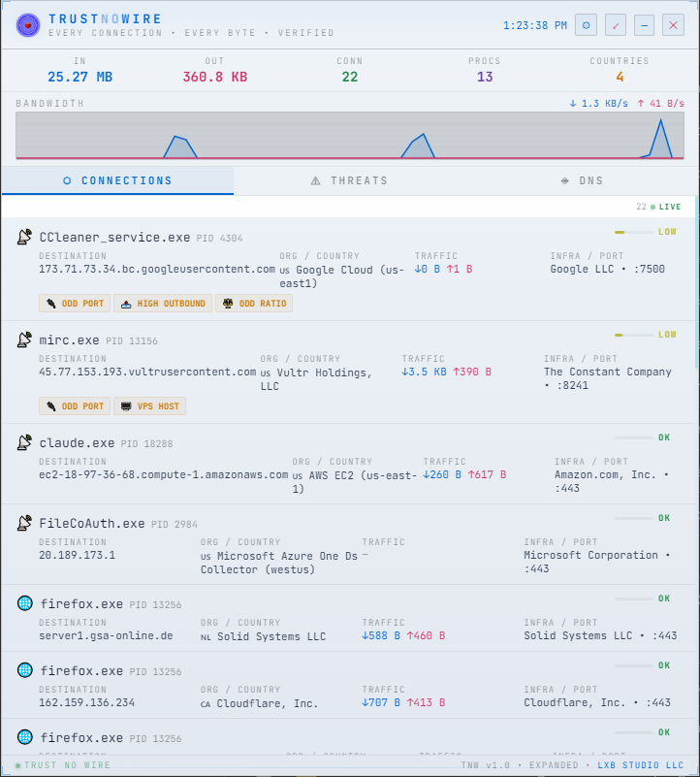700x777 pixels.
Task: Click Microsoft Azure One Ds Collector organization
Action: [279, 563]
